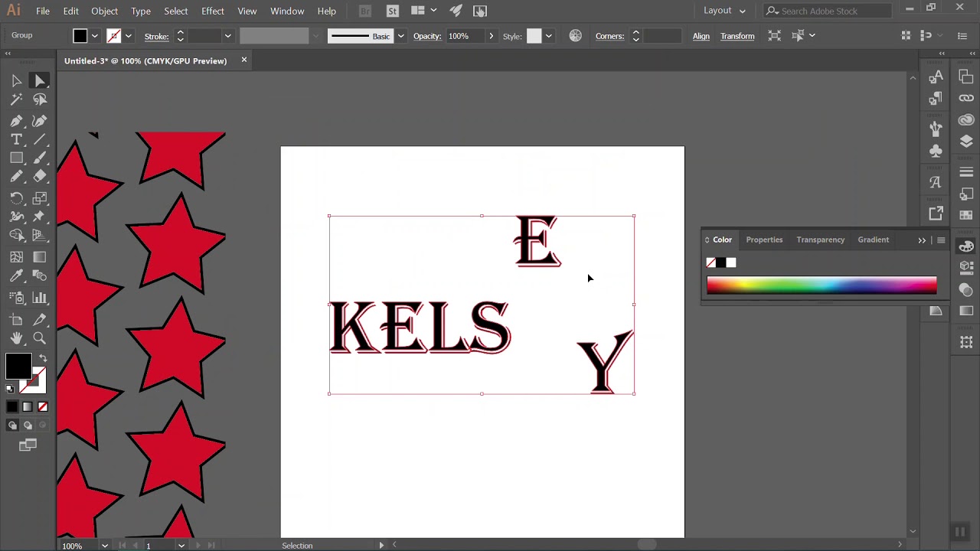Select the Paintbrush tool

pos(40,158)
